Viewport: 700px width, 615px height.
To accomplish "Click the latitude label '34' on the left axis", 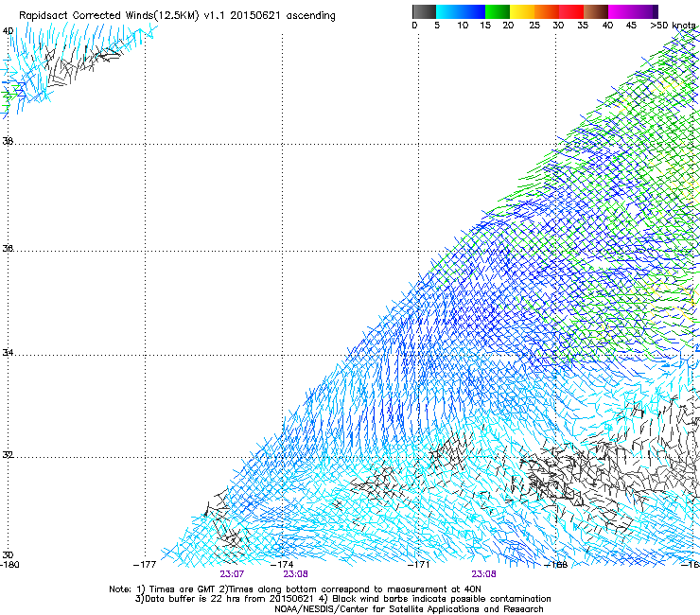I will pyautogui.click(x=8, y=353).
